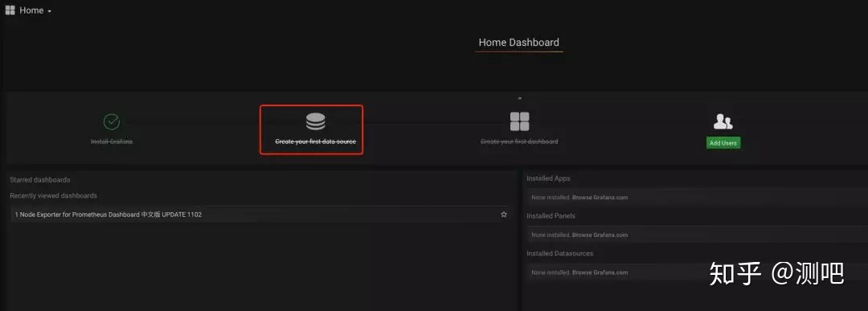The image size is (868, 311).
Task: Click the Installed Panels heading
Action: click(x=551, y=216)
